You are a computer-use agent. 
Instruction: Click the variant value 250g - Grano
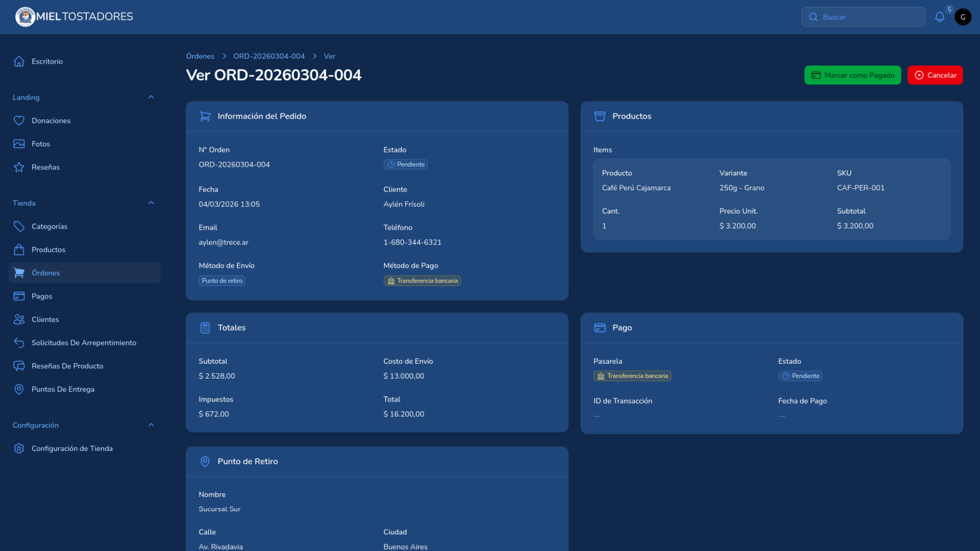(742, 188)
